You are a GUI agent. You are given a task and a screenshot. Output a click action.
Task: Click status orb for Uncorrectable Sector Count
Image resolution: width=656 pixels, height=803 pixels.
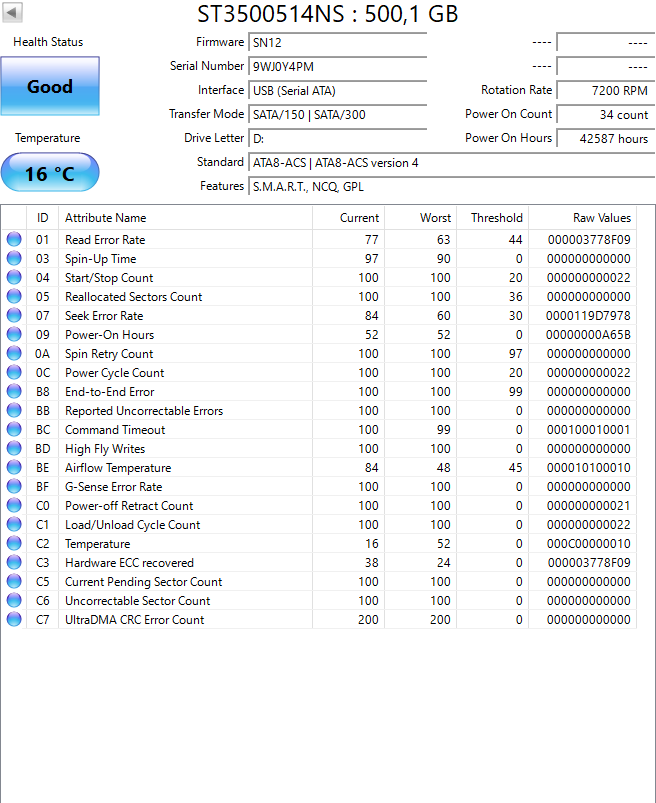coord(14,600)
